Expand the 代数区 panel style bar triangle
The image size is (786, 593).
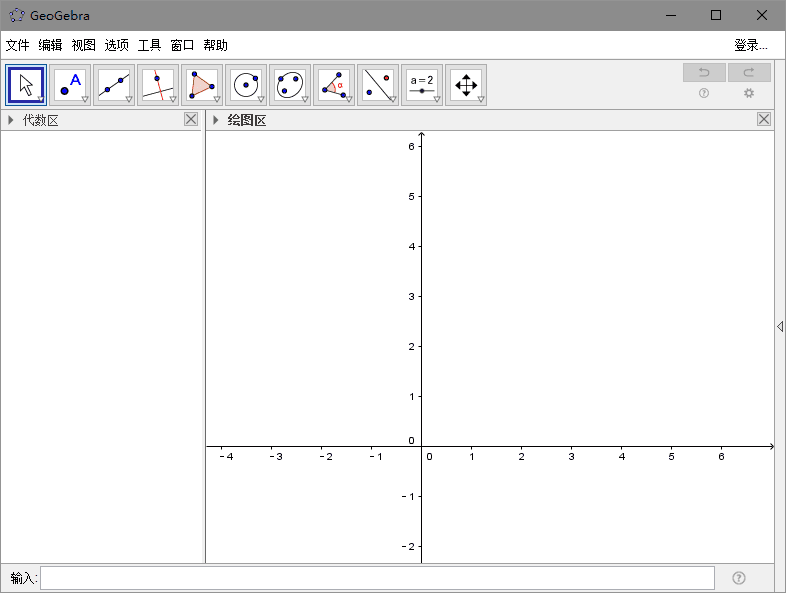pos(11,120)
